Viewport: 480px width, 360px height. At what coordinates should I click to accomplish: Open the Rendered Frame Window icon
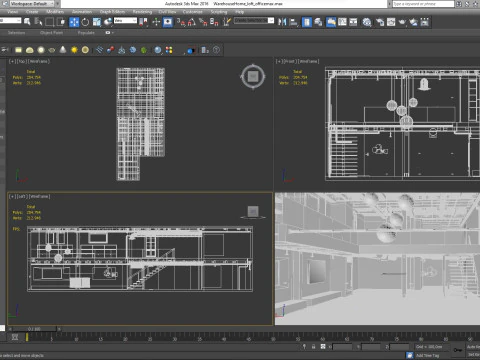pyautogui.click(x=391, y=22)
